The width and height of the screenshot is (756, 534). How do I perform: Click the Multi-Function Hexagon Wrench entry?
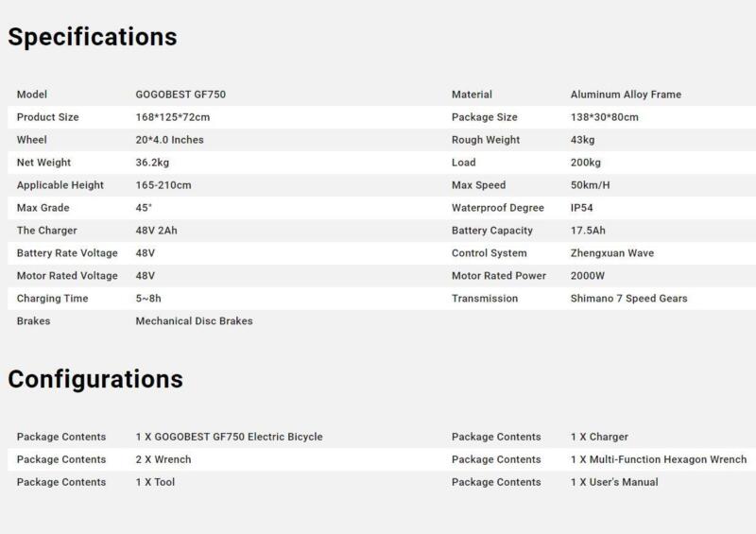tap(659, 459)
